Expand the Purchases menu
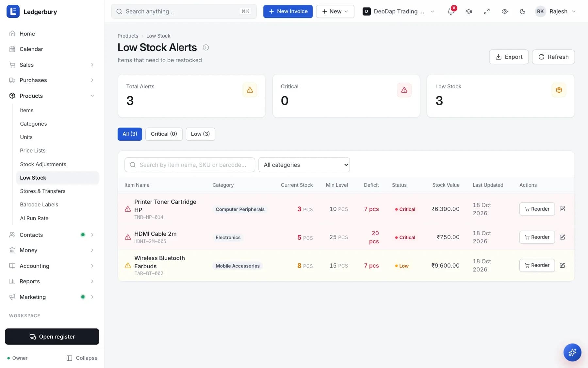Screen dimensions: 588x368 [52, 80]
